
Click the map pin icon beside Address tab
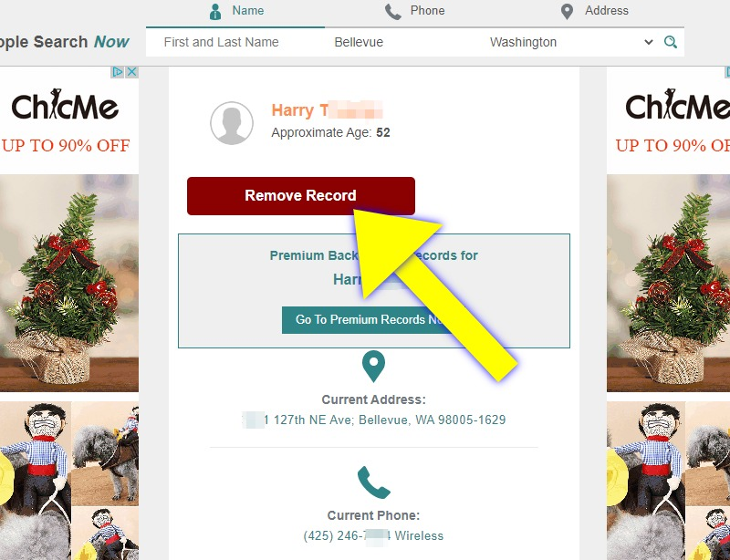point(567,12)
